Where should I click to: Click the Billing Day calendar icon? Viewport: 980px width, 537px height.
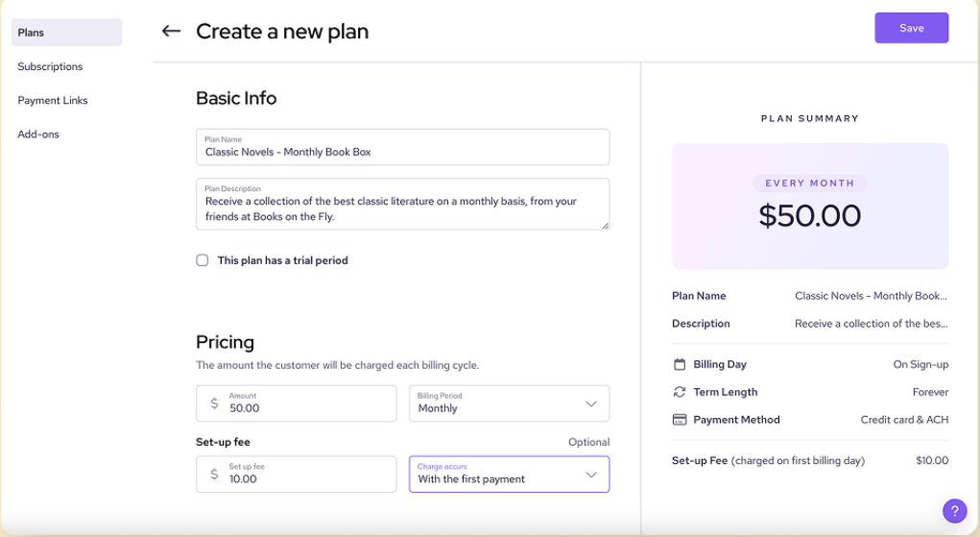pos(680,364)
